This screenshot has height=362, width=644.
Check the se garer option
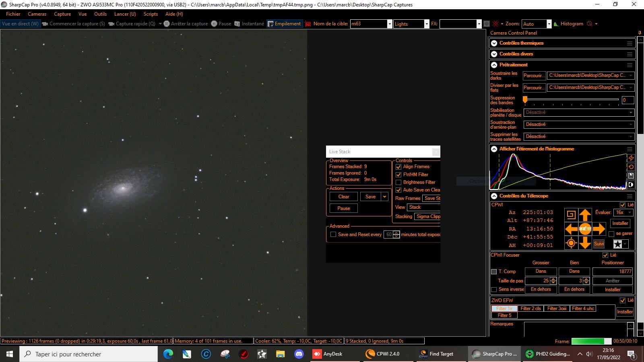(611, 234)
